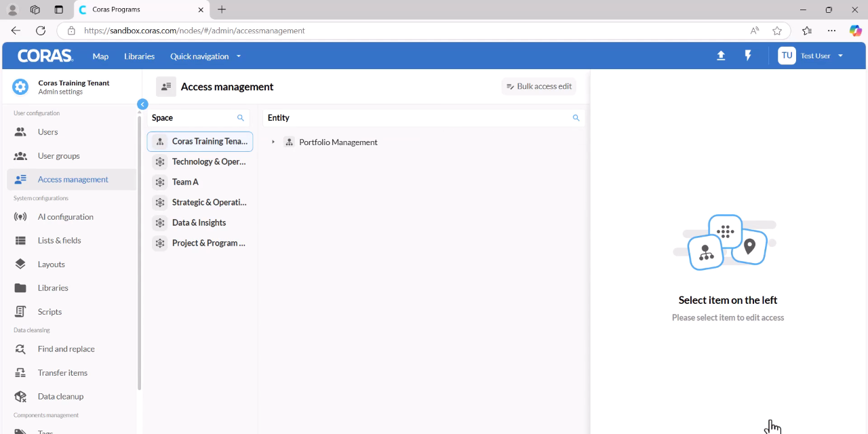
Task: Click the Data cleanup icon
Action: pyautogui.click(x=20, y=397)
